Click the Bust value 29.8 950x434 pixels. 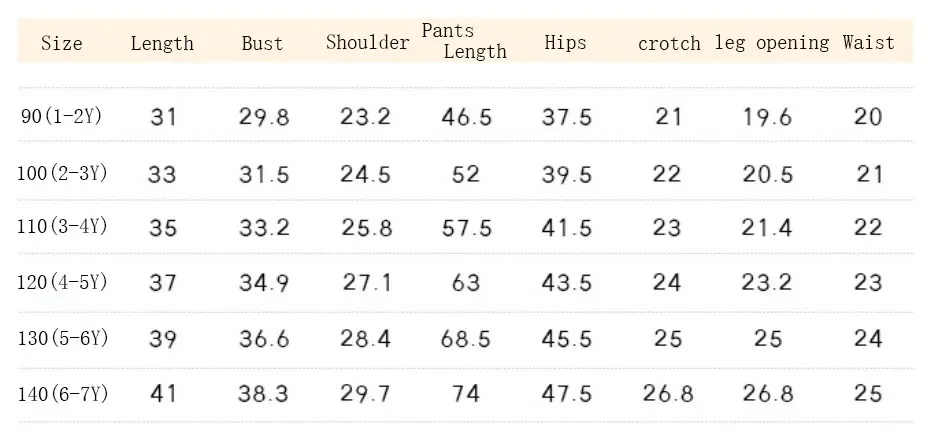pos(264,116)
